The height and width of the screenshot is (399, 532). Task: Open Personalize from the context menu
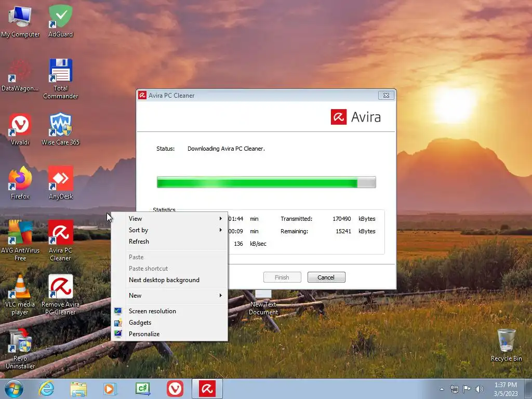(x=169, y=334)
